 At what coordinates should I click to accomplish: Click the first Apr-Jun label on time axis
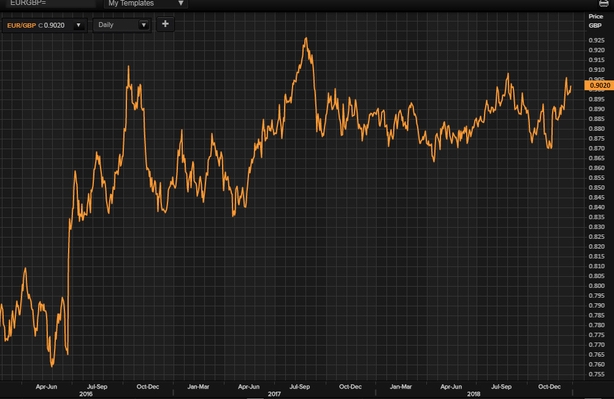[x=47, y=387]
